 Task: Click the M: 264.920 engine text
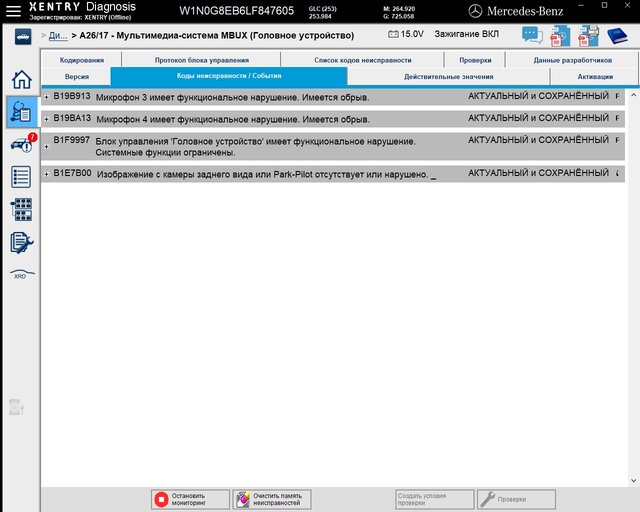pos(399,9)
